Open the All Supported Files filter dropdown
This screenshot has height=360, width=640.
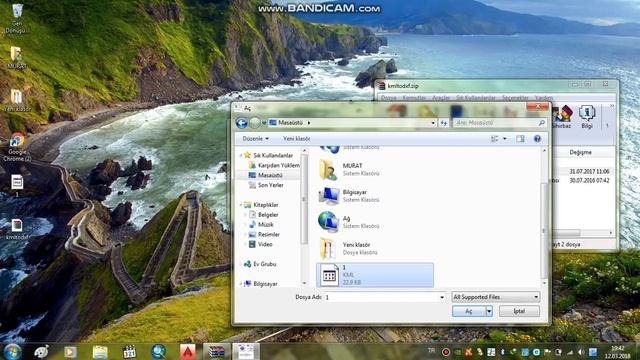pyautogui.click(x=496, y=297)
